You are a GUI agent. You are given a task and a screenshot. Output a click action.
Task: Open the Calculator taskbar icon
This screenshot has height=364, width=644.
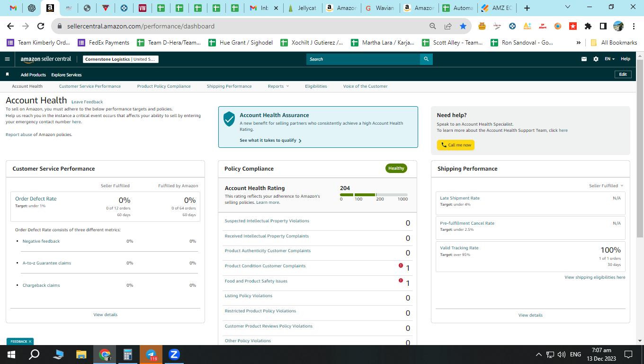(x=128, y=355)
